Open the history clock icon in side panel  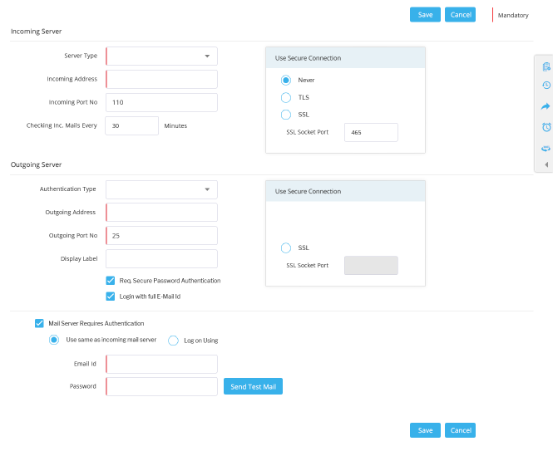pos(546,85)
